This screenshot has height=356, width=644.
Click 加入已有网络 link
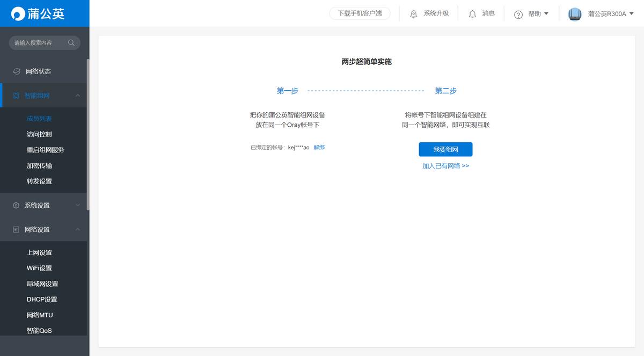pyautogui.click(x=447, y=165)
